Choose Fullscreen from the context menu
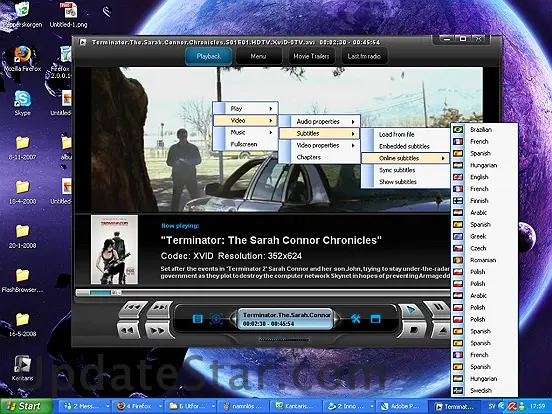The height and width of the screenshot is (414, 552). tap(246, 144)
